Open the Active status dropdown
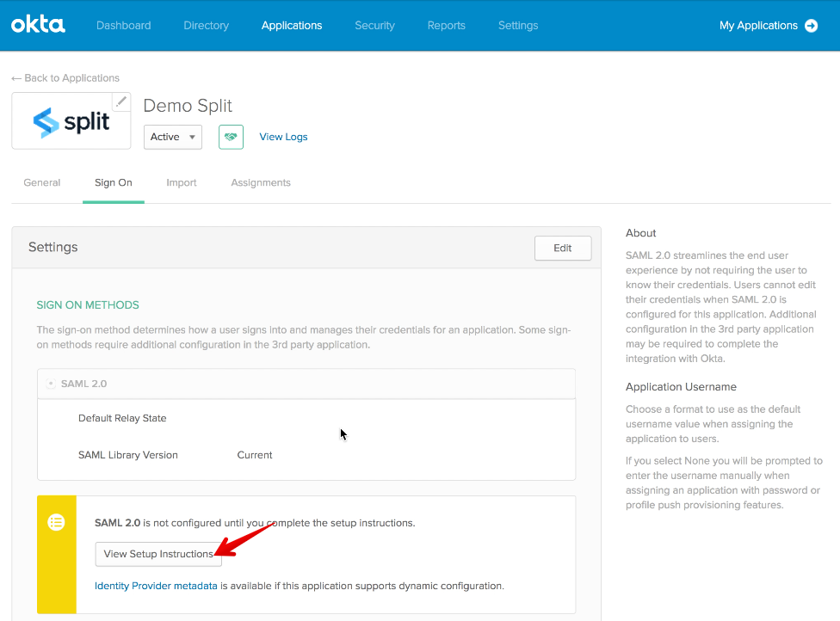This screenshot has width=840, height=621. pyautogui.click(x=172, y=137)
